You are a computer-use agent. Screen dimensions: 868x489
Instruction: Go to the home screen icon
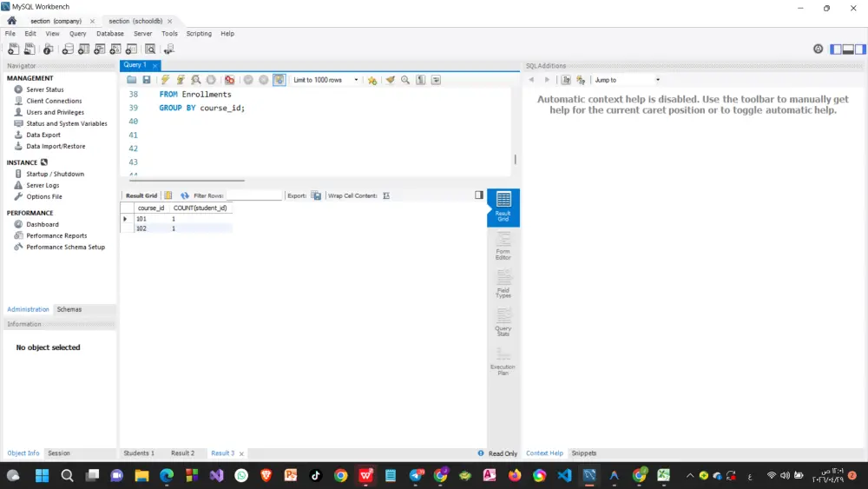(11, 21)
